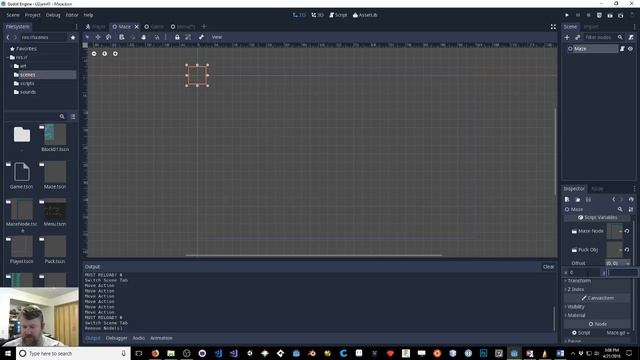Viewport: 640px width, 360px height.
Task: Zoom in the canvas
Action: [x=115, y=53]
